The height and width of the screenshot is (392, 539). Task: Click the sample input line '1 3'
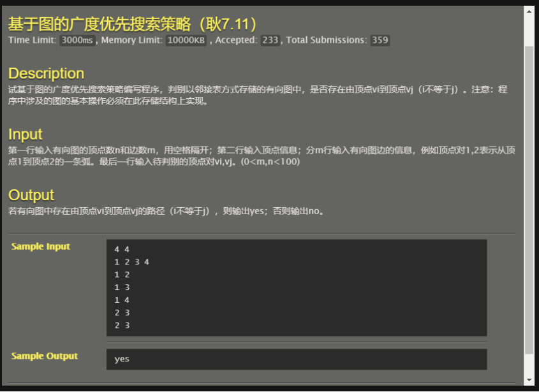click(x=122, y=287)
